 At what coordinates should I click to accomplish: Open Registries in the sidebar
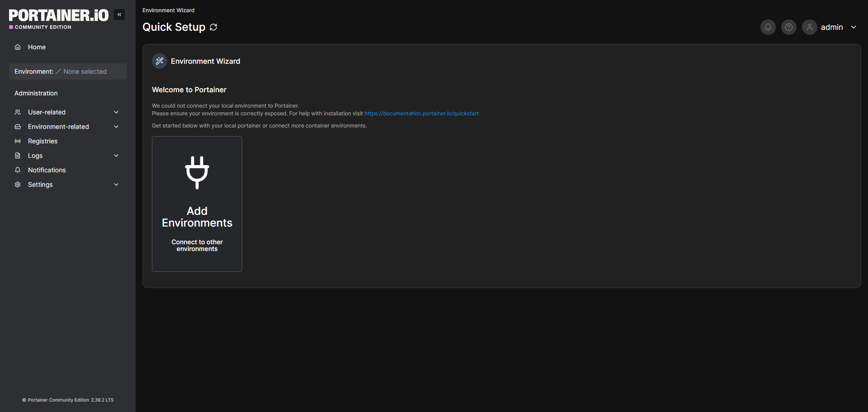(68, 141)
